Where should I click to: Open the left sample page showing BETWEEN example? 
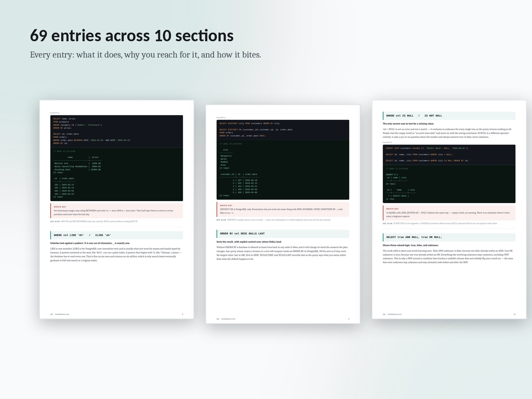click(117, 209)
